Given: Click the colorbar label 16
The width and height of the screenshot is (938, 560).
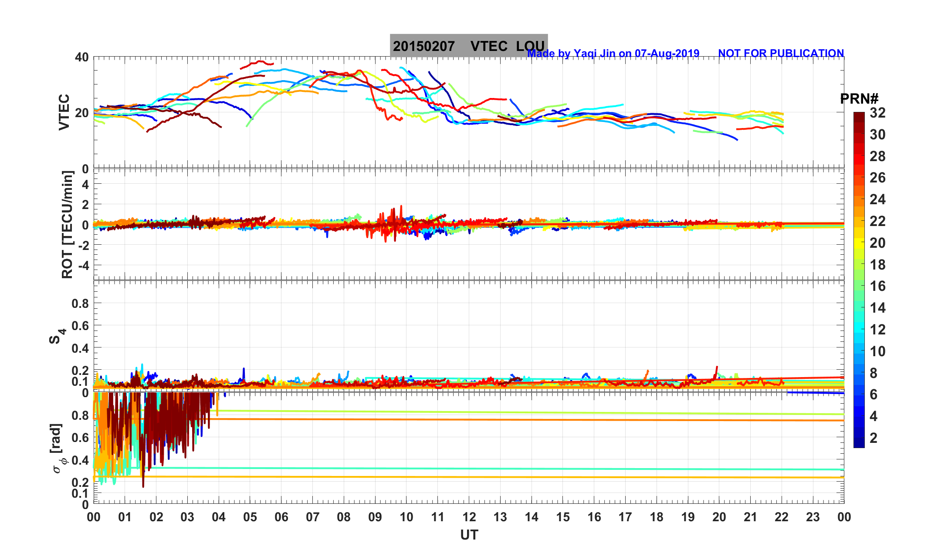Looking at the screenshot, I should click(x=877, y=286).
